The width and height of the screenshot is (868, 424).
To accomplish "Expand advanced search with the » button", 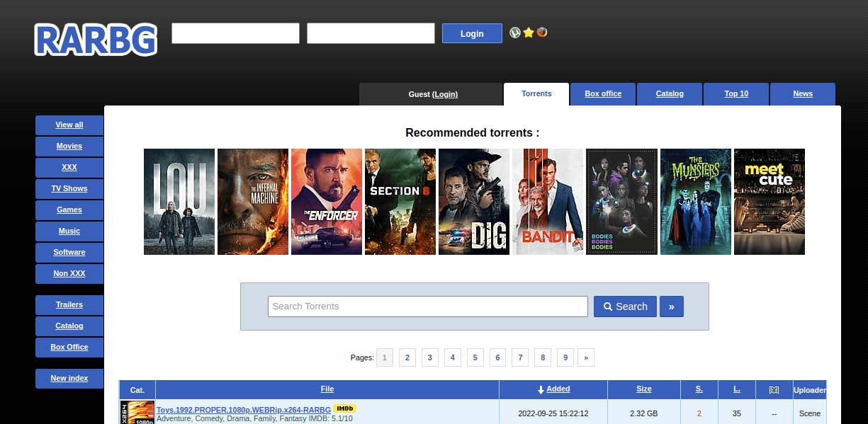I will tap(671, 306).
